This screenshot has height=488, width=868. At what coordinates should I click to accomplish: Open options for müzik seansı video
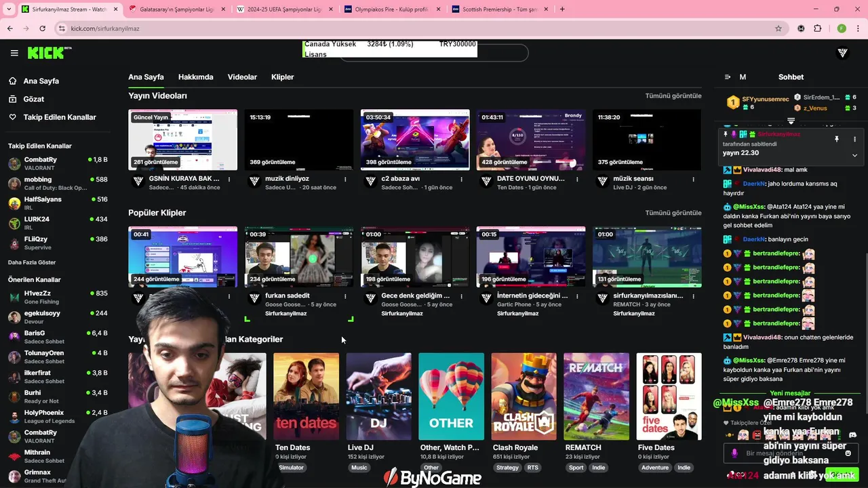pyautogui.click(x=693, y=180)
